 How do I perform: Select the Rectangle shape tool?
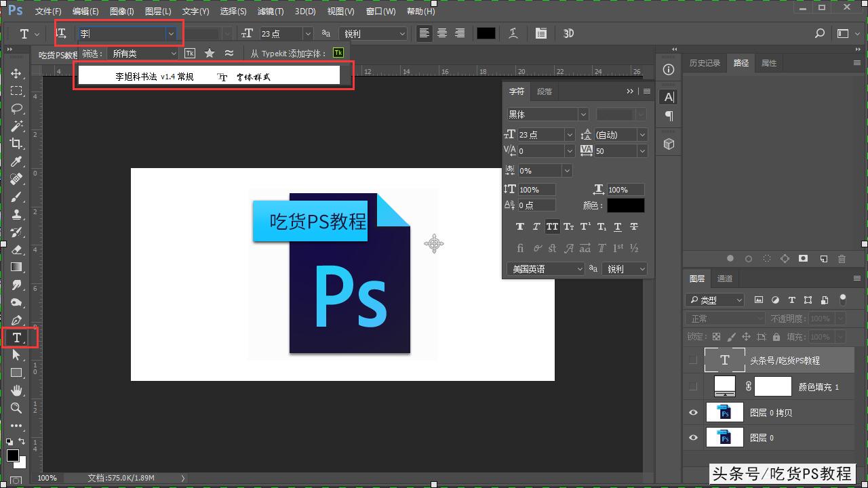click(x=16, y=373)
